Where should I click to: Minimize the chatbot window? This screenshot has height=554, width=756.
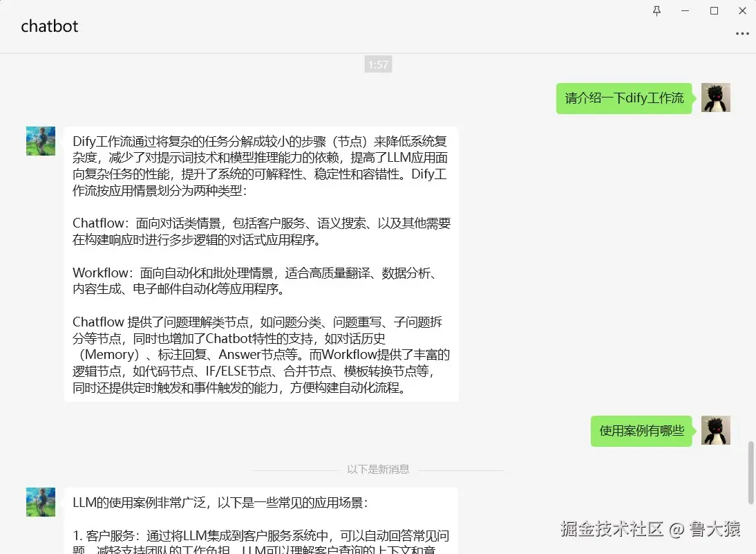(685, 10)
